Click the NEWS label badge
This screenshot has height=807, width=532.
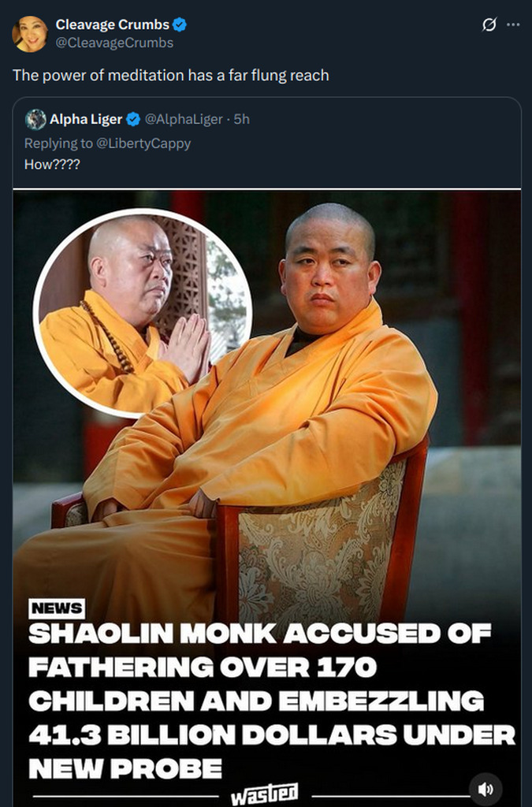(57, 608)
